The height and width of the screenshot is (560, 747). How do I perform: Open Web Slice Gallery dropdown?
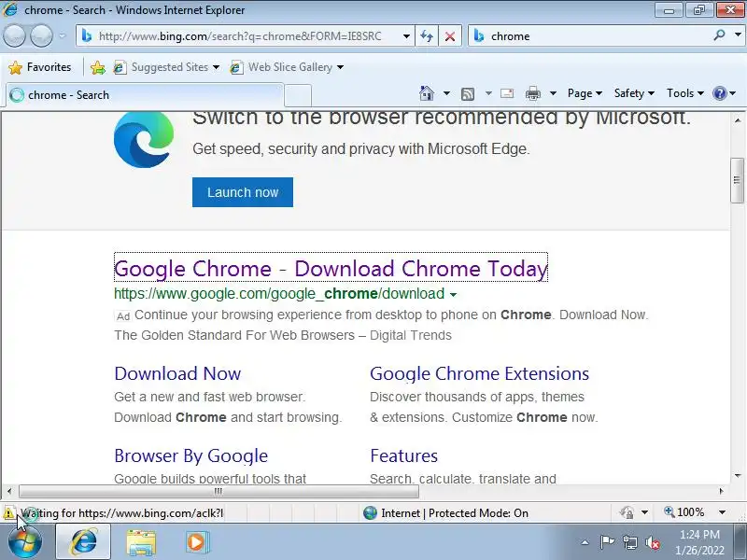coord(287,67)
